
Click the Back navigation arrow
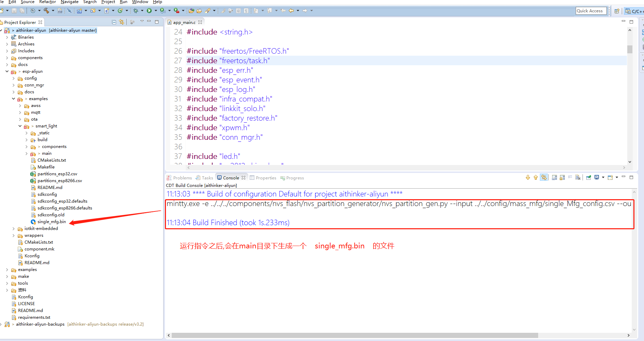pyautogui.click(x=291, y=11)
